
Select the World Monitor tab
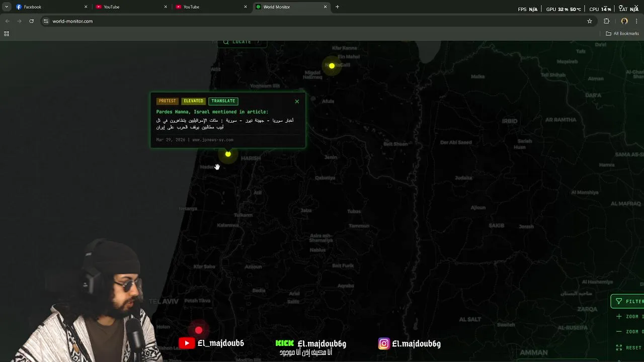click(291, 7)
